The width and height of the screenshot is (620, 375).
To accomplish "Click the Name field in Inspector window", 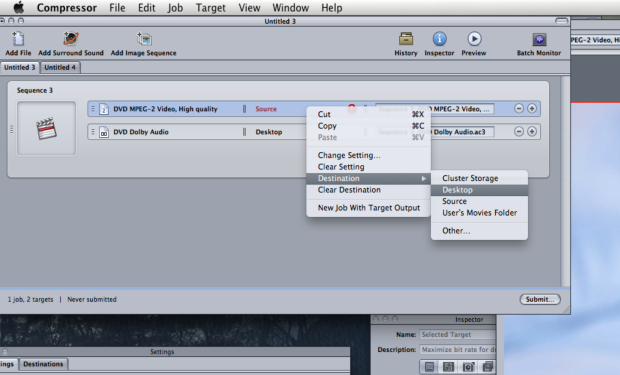I will (x=457, y=335).
